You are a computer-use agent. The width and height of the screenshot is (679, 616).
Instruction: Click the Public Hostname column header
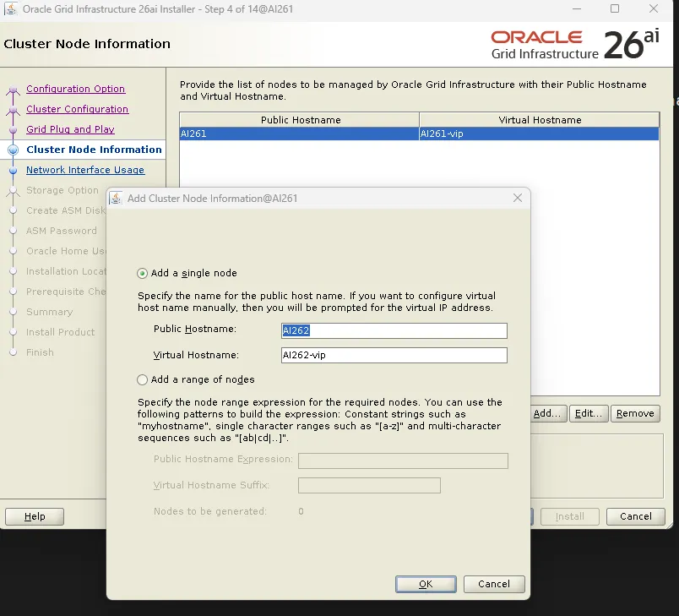point(300,120)
